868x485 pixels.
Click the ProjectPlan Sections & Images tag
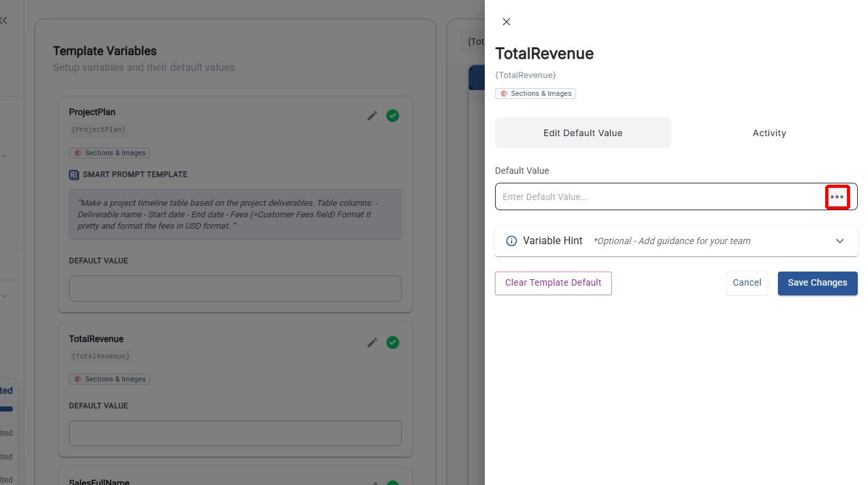point(110,153)
